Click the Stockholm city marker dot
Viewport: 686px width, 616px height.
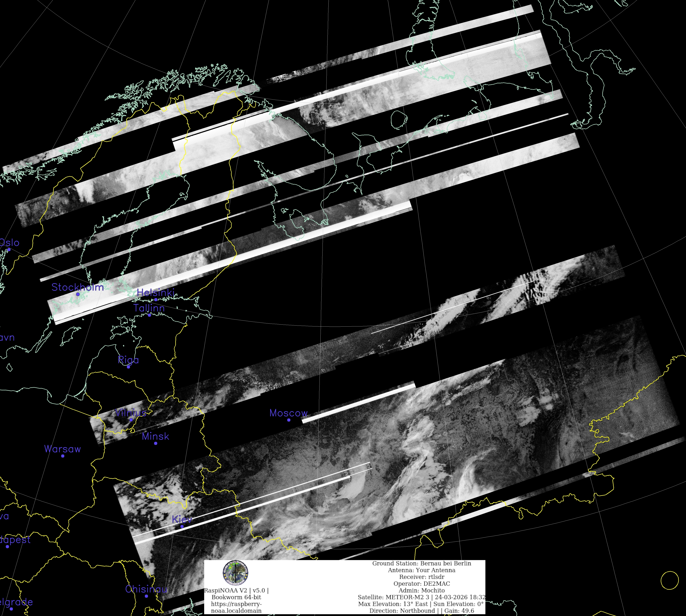(78, 294)
